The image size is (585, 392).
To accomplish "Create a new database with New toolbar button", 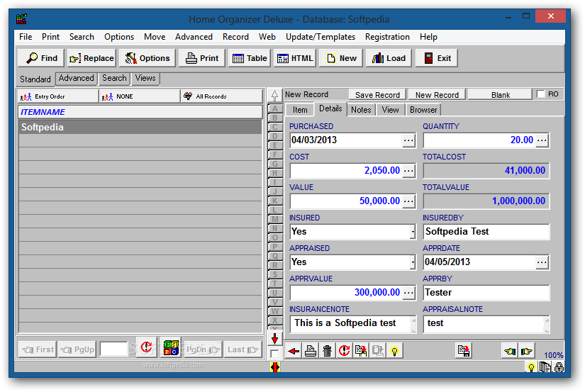I will pyautogui.click(x=340, y=58).
